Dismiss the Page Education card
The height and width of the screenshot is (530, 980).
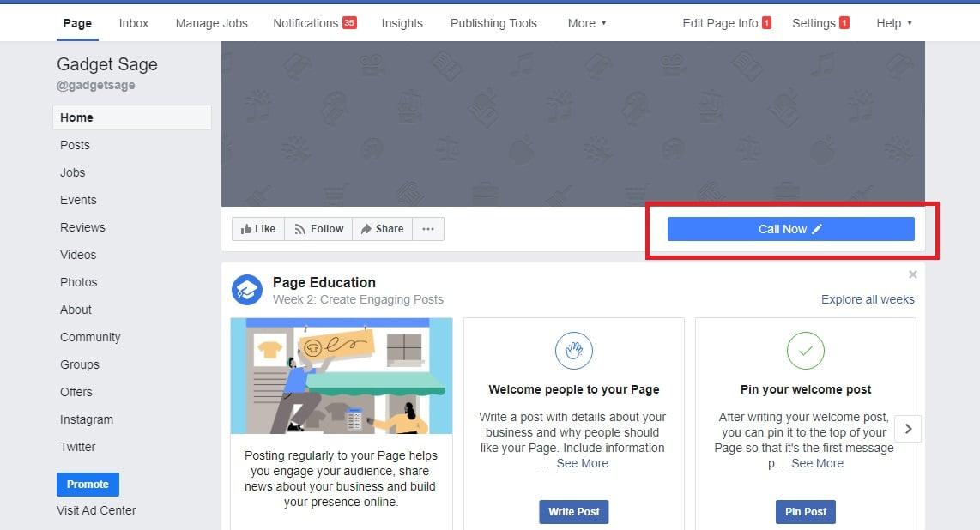[913, 274]
